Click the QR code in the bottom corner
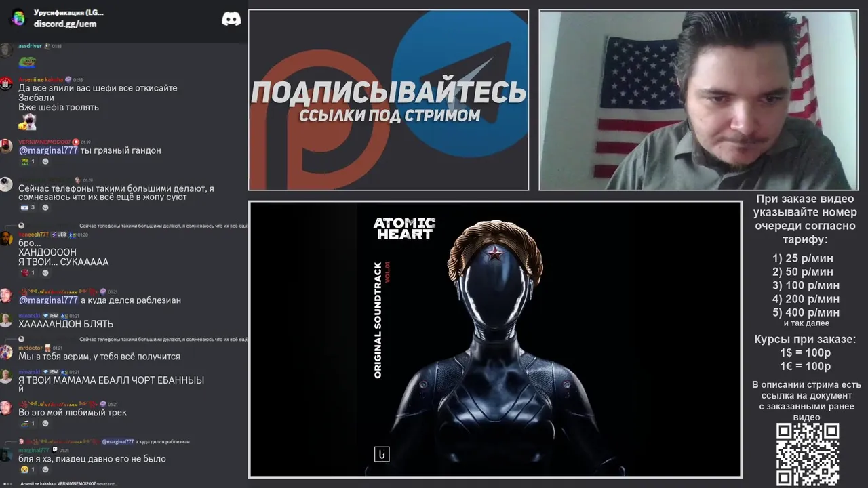The width and height of the screenshot is (868, 488). pyautogui.click(x=808, y=454)
